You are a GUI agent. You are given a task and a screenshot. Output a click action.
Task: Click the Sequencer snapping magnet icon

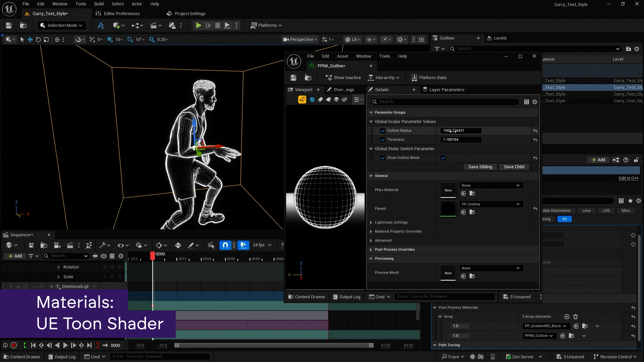[225, 245]
